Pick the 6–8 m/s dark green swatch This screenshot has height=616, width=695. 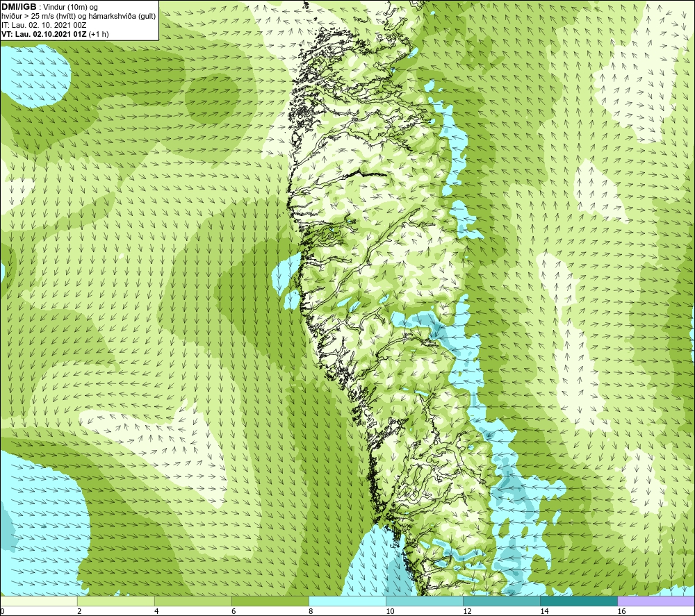pos(270,601)
